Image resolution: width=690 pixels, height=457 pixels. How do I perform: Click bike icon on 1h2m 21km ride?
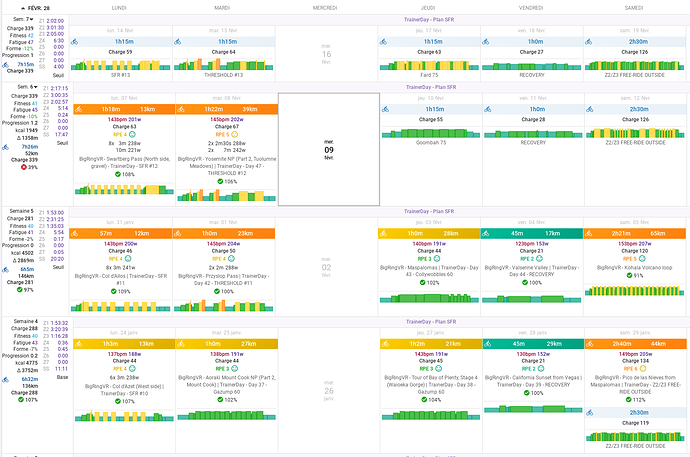tap(385, 344)
